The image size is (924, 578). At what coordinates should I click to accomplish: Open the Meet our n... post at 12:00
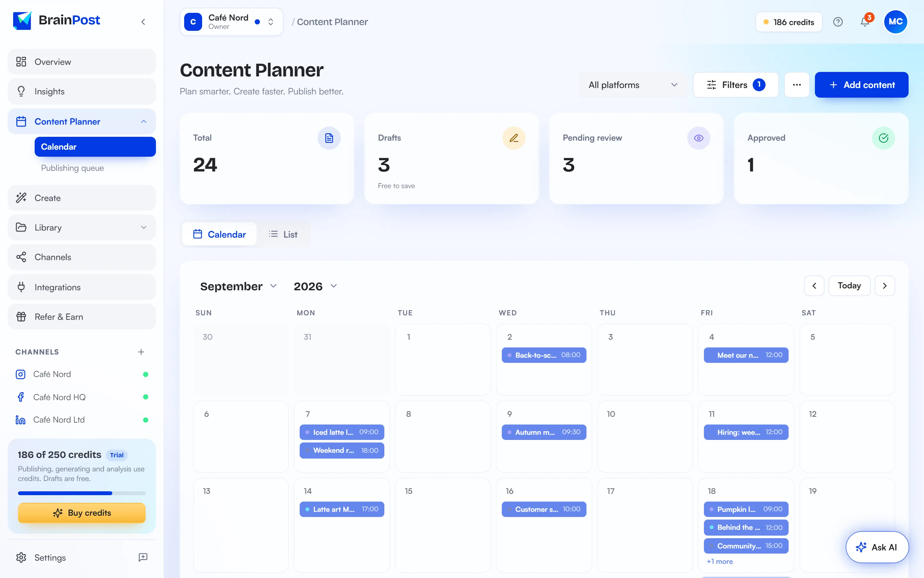point(746,355)
